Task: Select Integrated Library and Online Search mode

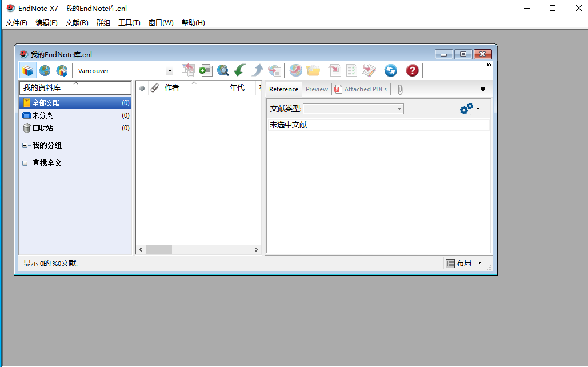Action: pos(62,70)
